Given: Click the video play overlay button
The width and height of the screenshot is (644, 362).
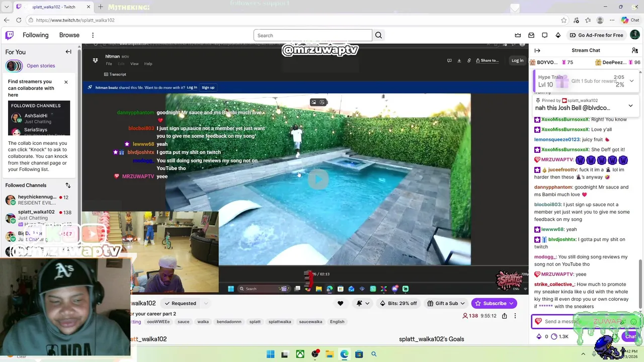Looking at the screenshot, I should pos(318,179).
